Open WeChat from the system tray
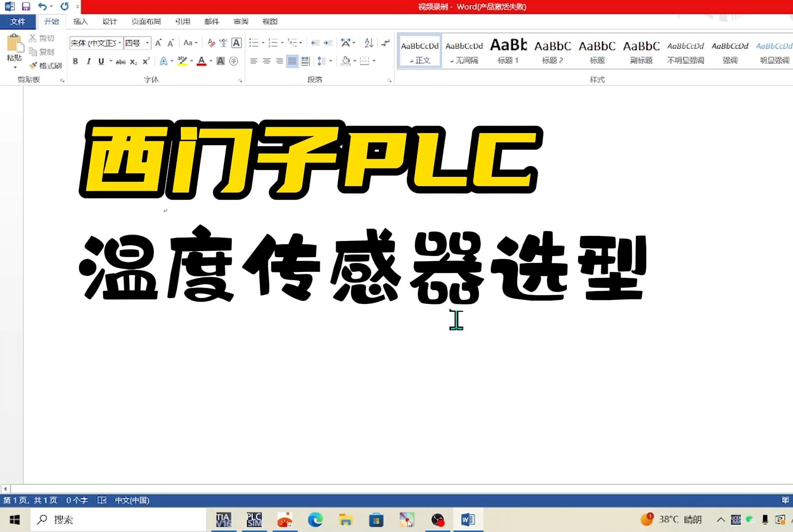The height and width of the screenshot is (532, 793). (x=750, y=520)
